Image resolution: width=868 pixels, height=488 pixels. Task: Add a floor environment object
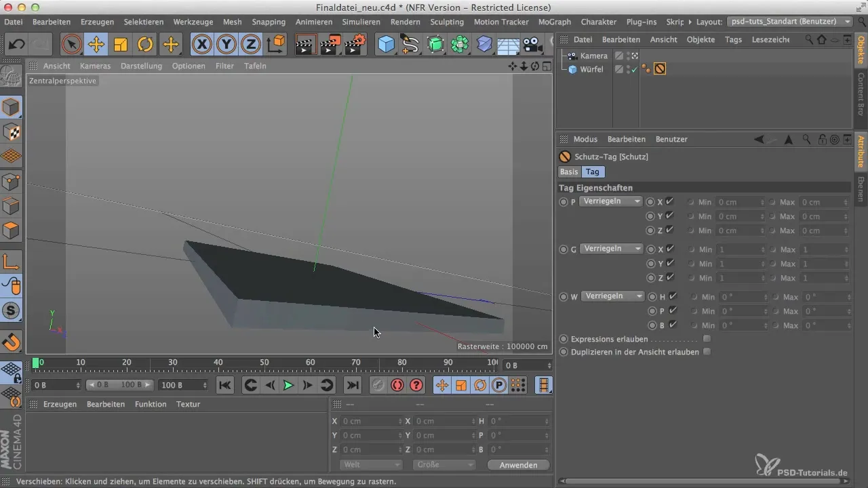(509, 45)
